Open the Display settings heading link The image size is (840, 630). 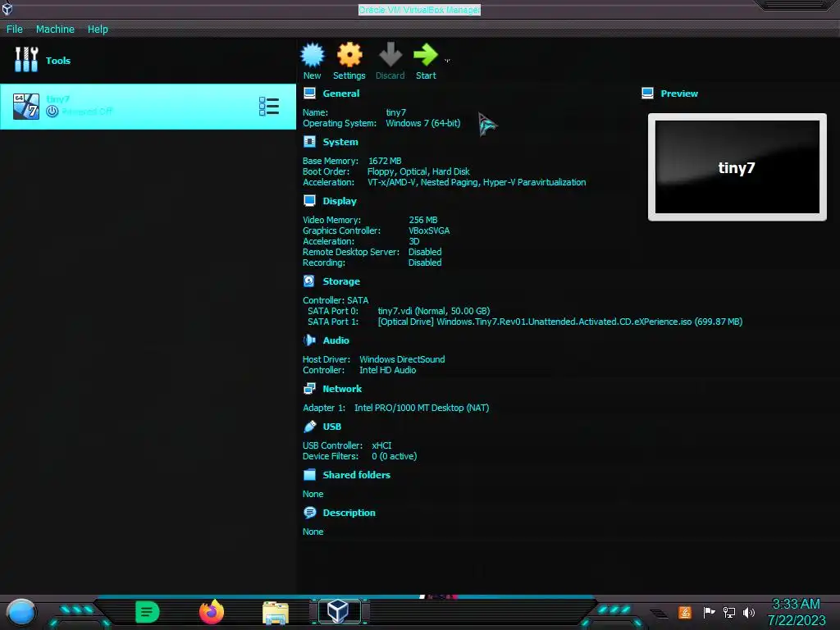pyautogui.click(x=340, y=201)
